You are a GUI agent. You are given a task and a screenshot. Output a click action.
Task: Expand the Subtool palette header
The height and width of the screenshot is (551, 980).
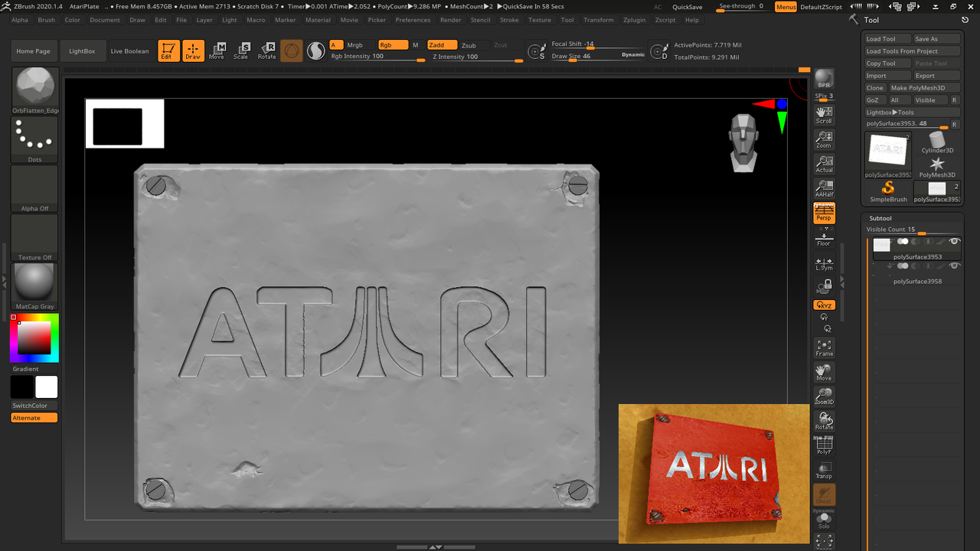coord(880,218)
